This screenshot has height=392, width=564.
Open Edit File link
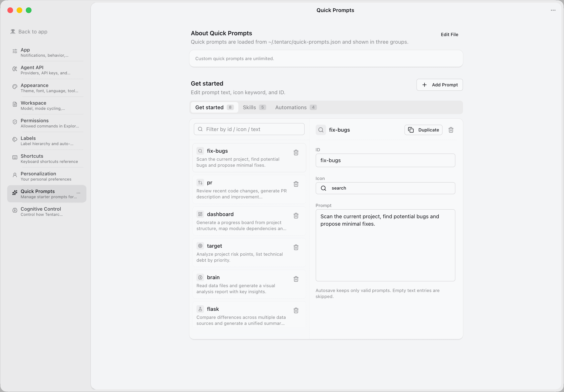[449, 35]
